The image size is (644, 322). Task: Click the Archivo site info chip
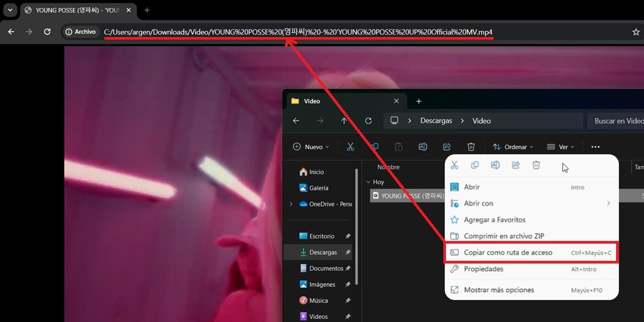coord(80,32)
